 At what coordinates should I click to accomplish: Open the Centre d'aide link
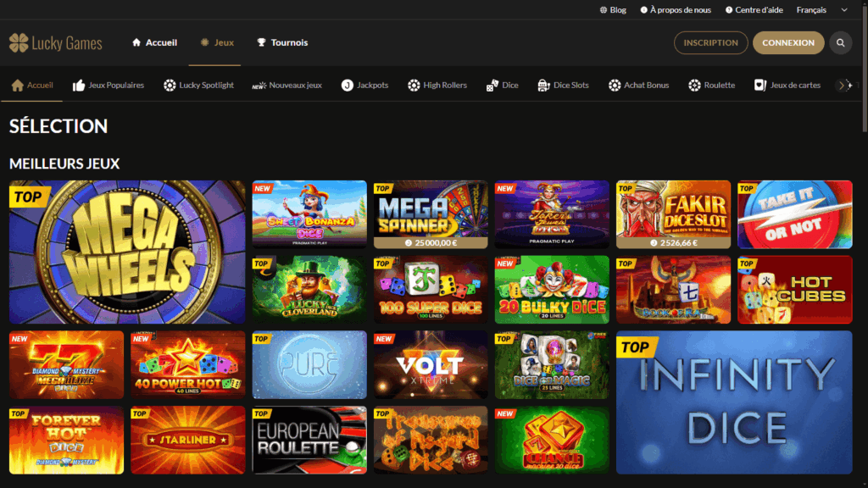click(754, 10)
